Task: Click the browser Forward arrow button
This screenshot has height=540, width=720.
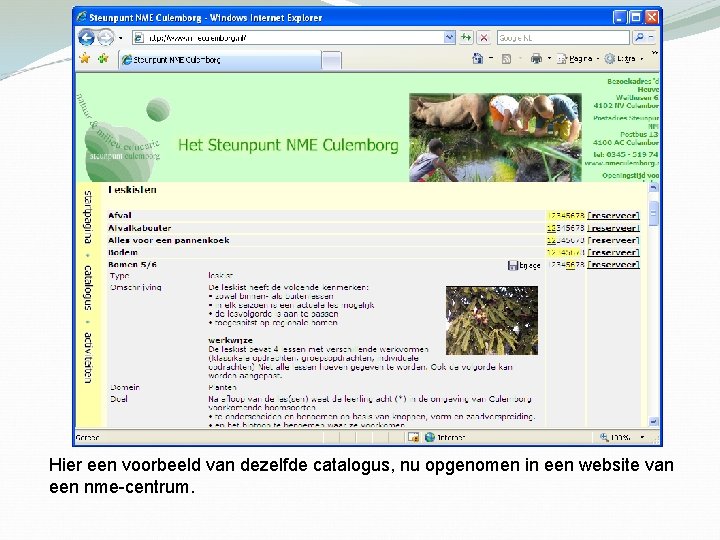Action: (x=106, y=38)
